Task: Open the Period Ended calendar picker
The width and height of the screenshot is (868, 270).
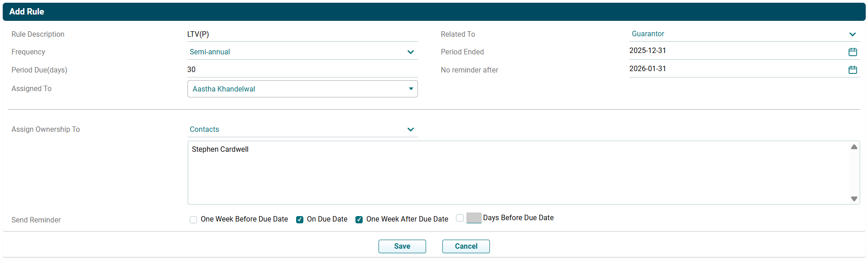Action: click(x=852, y=52)
